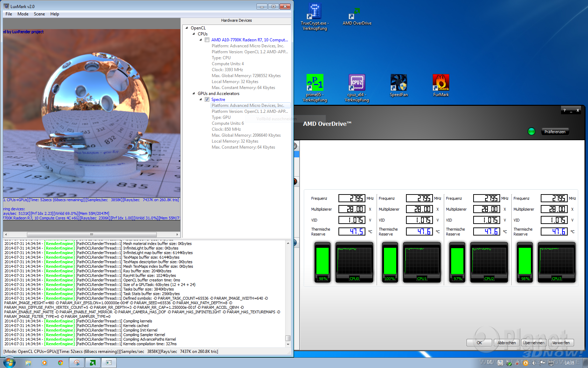Click the Übernehmen button

pos(533,343)
